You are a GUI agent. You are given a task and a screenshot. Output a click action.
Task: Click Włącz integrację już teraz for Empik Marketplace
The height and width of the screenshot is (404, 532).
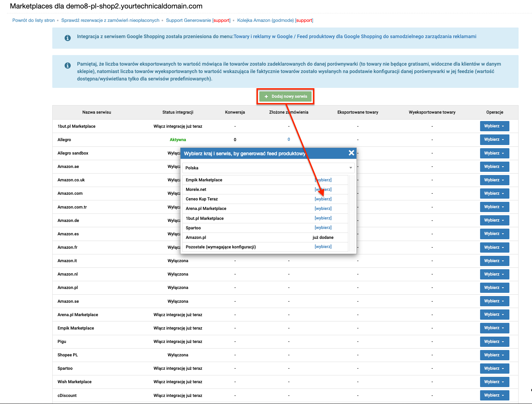178,328
